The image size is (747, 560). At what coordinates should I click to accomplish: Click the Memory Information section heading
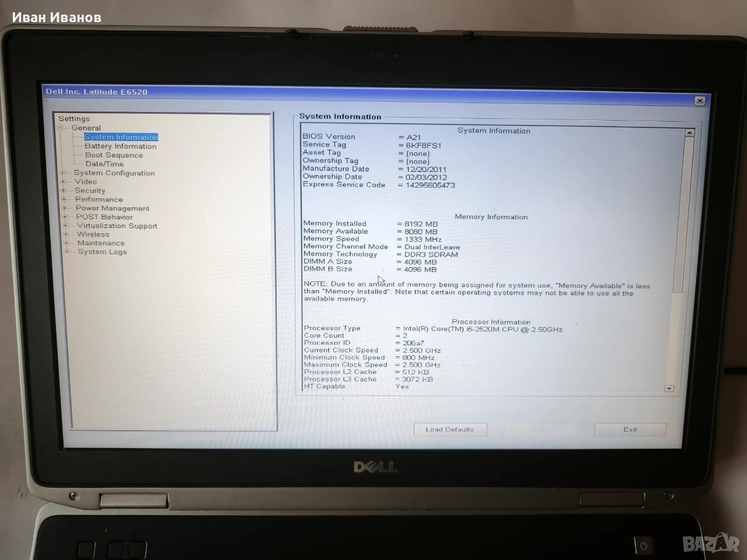coord(491,217)
